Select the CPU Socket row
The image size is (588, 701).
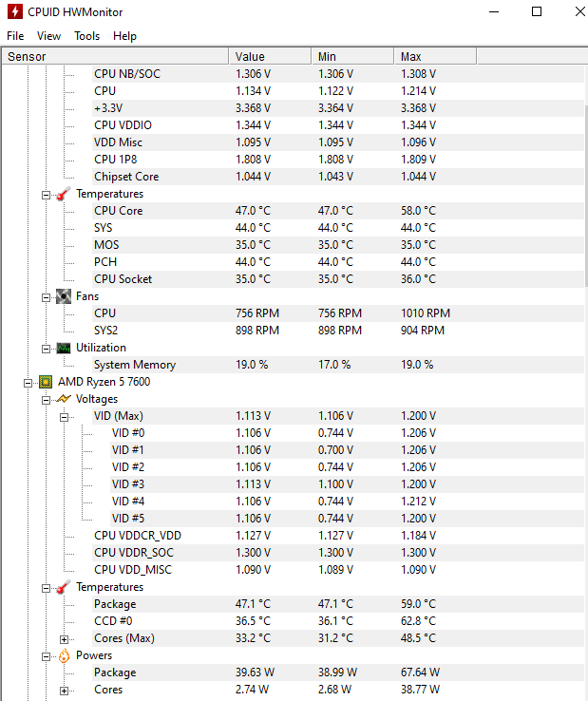tap(338, 279)
